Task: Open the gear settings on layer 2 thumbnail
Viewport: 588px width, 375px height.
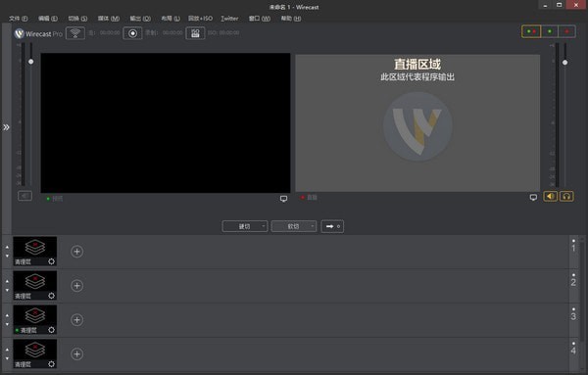Action: tap(51, 296)
